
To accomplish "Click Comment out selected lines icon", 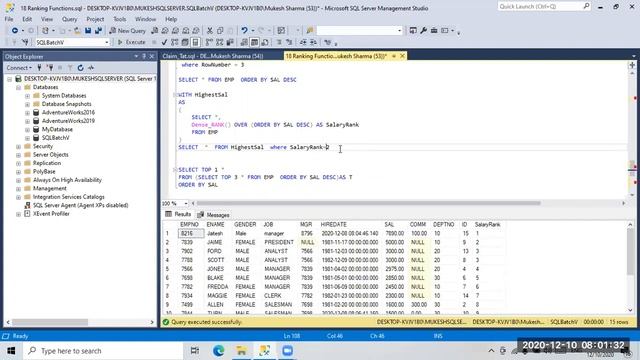I will (279, 42).
